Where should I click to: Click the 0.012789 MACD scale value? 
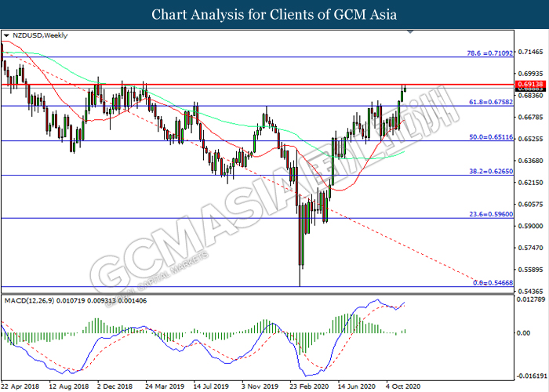tap(531, 299)
